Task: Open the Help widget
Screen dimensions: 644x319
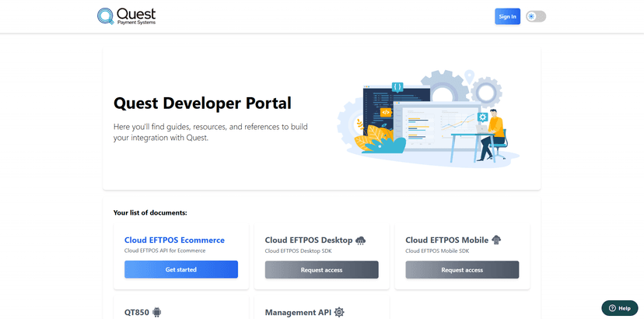Action: [620, 308]
